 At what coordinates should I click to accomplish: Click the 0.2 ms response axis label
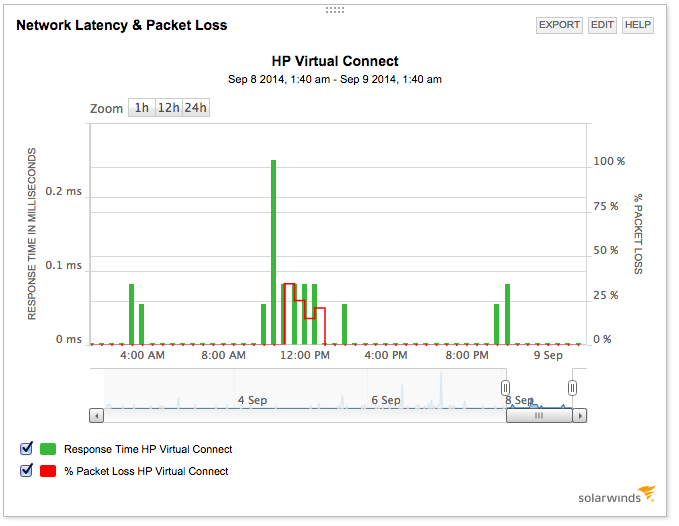click(x=63, y=191)
